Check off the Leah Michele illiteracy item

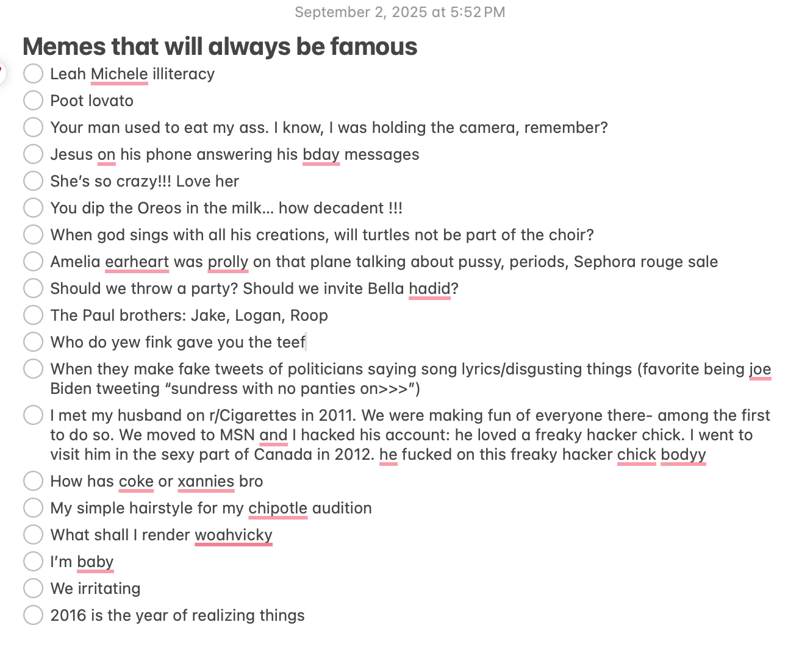point(33,74)
